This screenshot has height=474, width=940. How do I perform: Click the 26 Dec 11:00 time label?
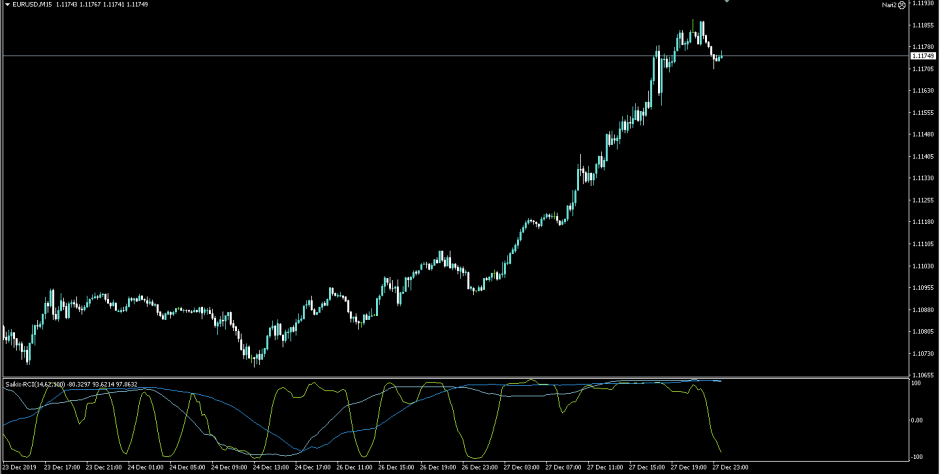point(354,467)
